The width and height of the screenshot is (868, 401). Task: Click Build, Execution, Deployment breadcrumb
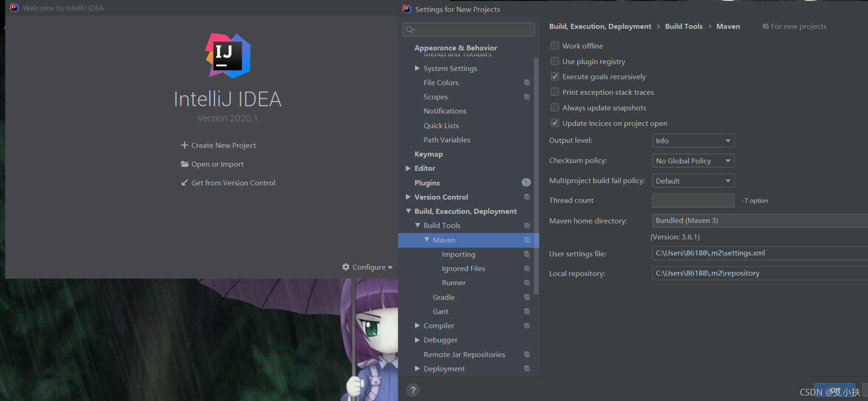(600, 27)
